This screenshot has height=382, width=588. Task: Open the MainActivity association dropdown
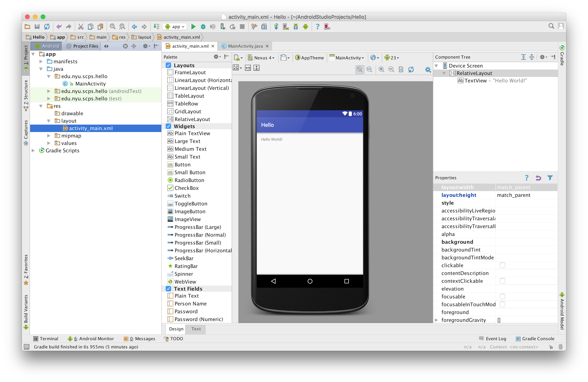(347, 58)
